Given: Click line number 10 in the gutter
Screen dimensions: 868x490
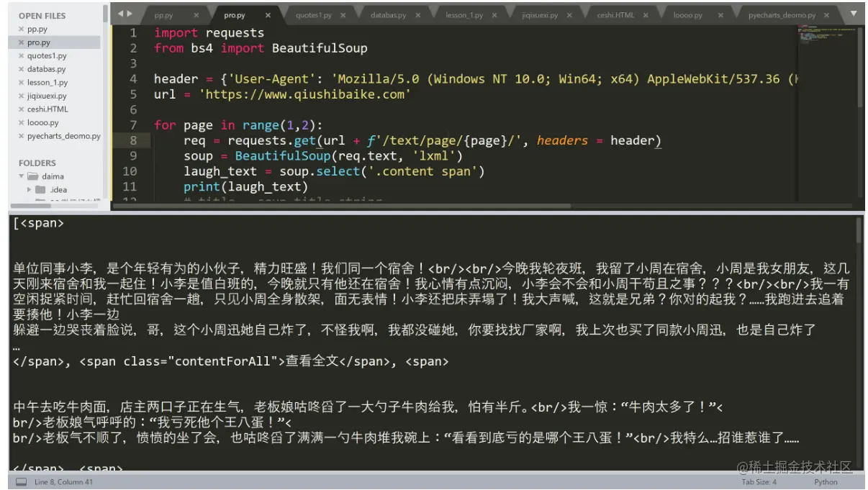Looking at the screenshot, I should [x=130, y=171].
